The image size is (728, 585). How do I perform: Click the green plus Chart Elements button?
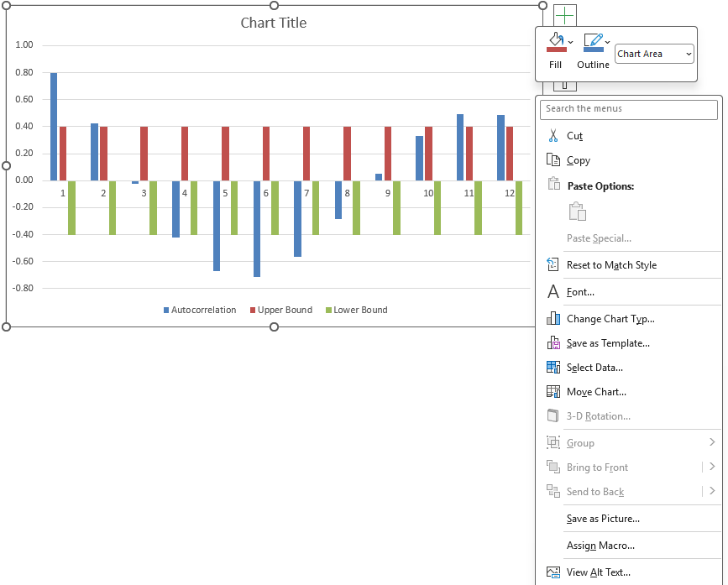pos(564,15)
